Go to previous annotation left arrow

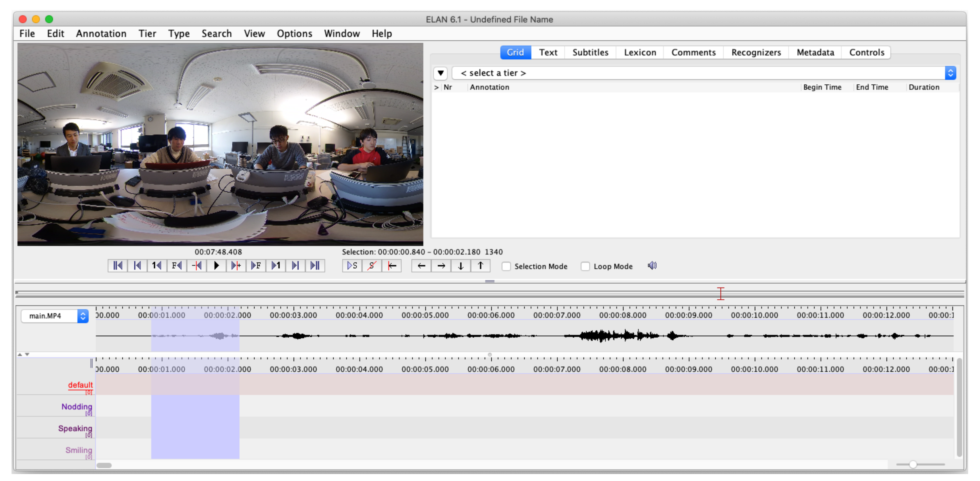[421, 266]
